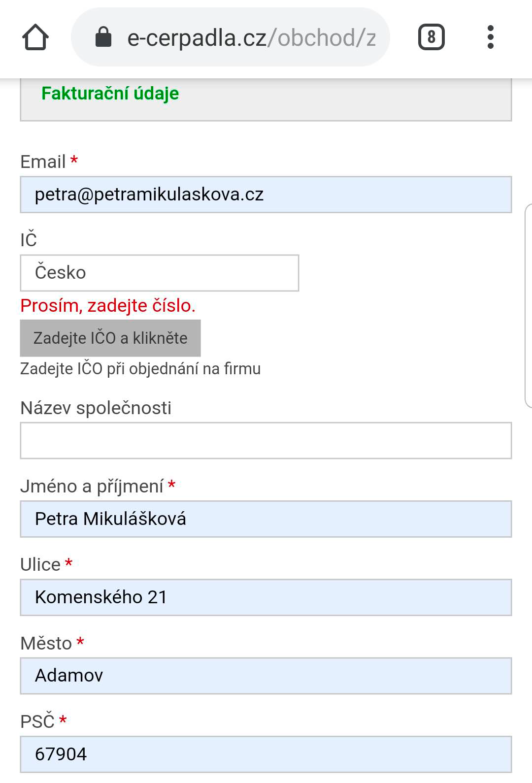The image size is (532, 783).
Task: Tap the padlock site security icon
Action: pyautogui.click(x=103, y=37)
